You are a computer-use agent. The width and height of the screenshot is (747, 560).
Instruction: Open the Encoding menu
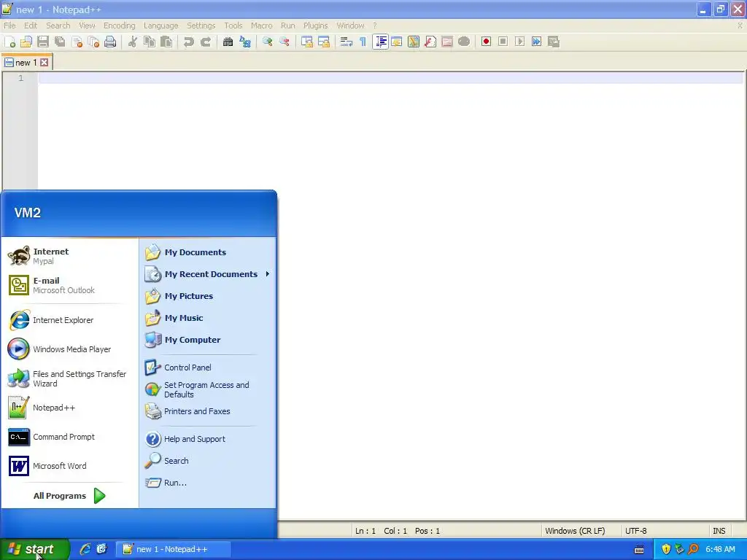point(120,26)
